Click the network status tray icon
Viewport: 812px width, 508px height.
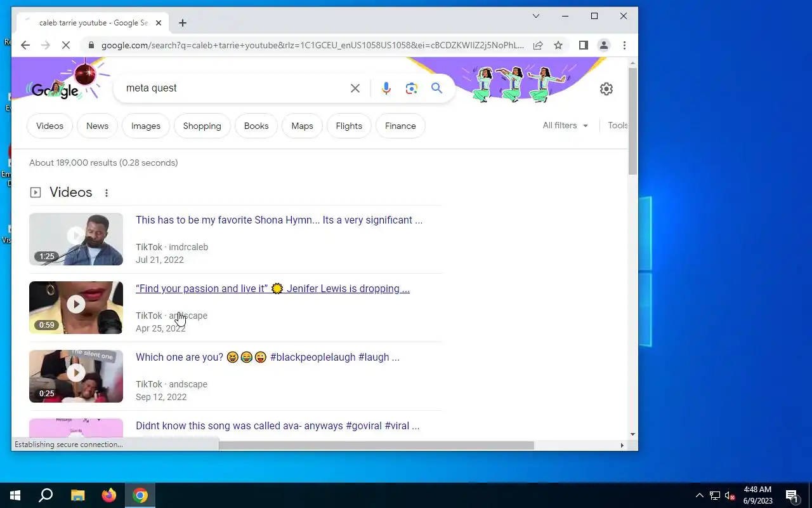(x=715, y=496)
